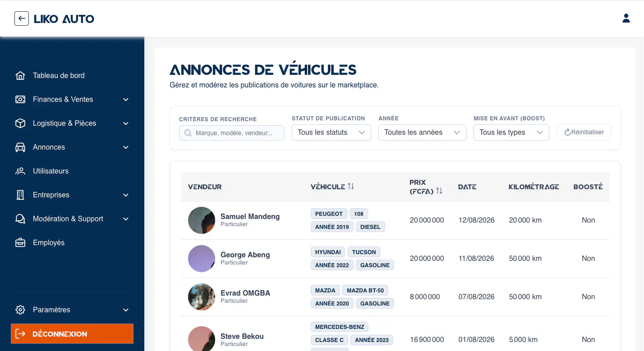
Task: Click the PEUGEOT tag
Action: point(329,214)
